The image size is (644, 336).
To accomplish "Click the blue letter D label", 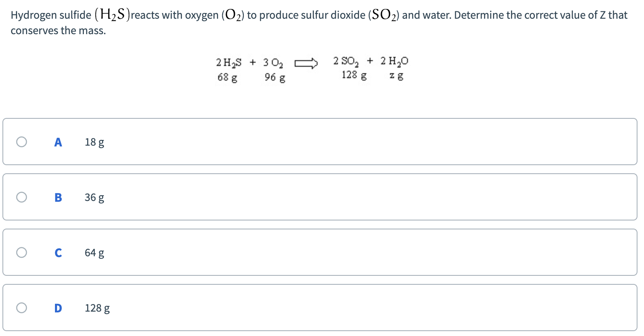I will pos(58,308).
